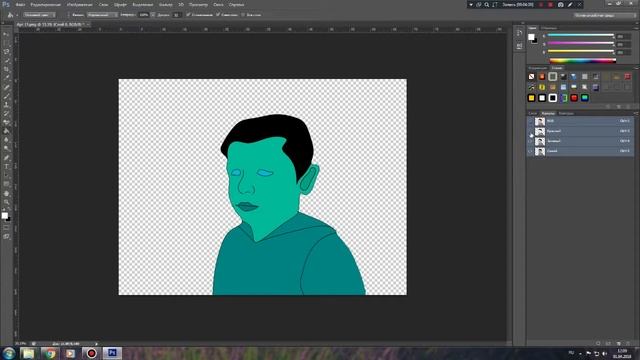Toggle the Все слои (all layers) checkbox
Image resolution: width=640 pixels, height=360 pixels.
click(x=243, y=15)
